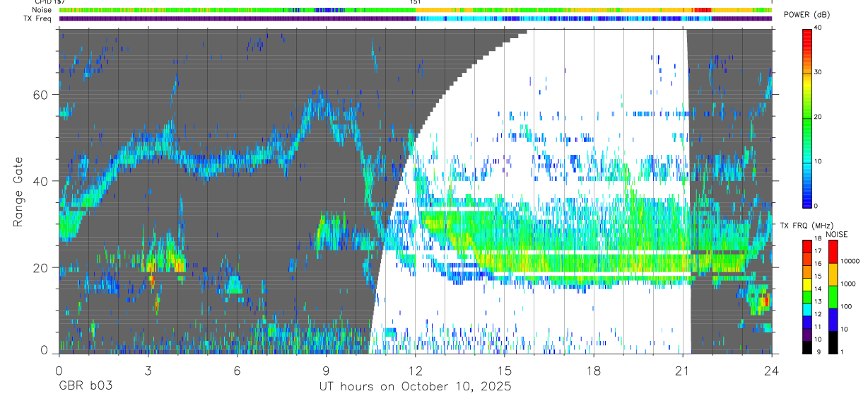Click the 3 tick on UT hours axis
Image resolution: width=868 pixels, height=401 pixels.
tap(148, 369)
